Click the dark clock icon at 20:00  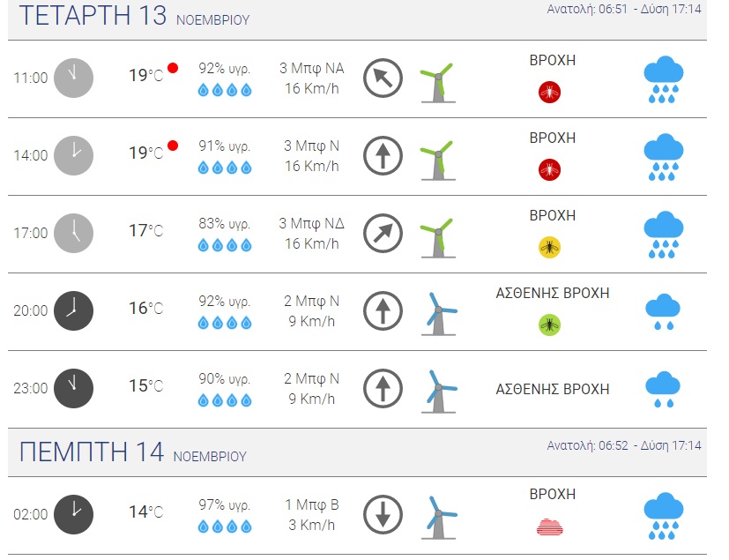click(x=74, y=310)
